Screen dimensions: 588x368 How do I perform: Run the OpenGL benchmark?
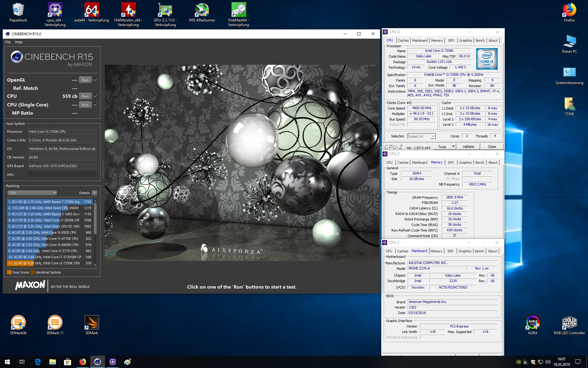[x=85, y=80]
